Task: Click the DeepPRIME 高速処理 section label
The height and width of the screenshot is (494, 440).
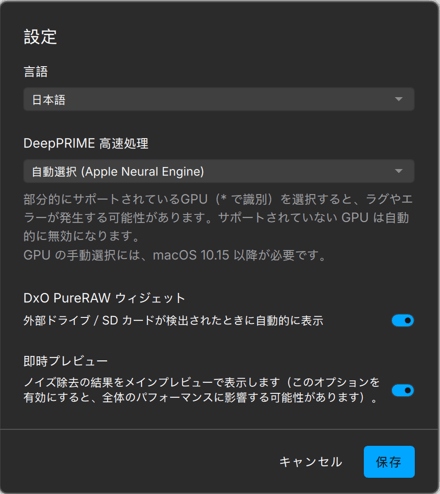Action: pos(86,144)
